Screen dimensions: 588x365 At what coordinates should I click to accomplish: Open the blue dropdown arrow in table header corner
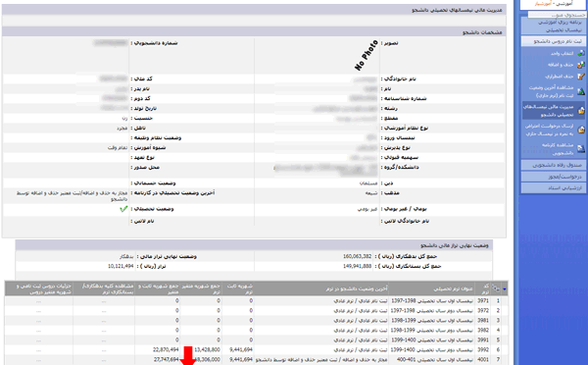505,289
